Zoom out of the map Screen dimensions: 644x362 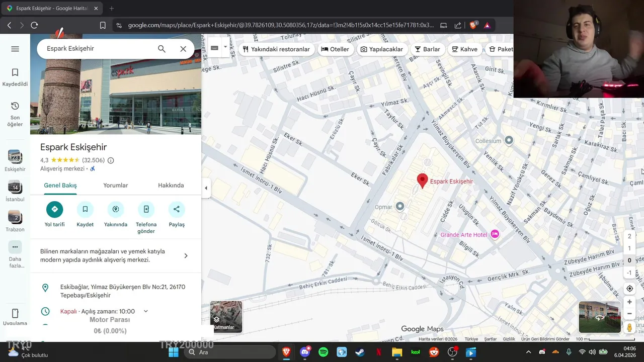[x=629, y=314]
